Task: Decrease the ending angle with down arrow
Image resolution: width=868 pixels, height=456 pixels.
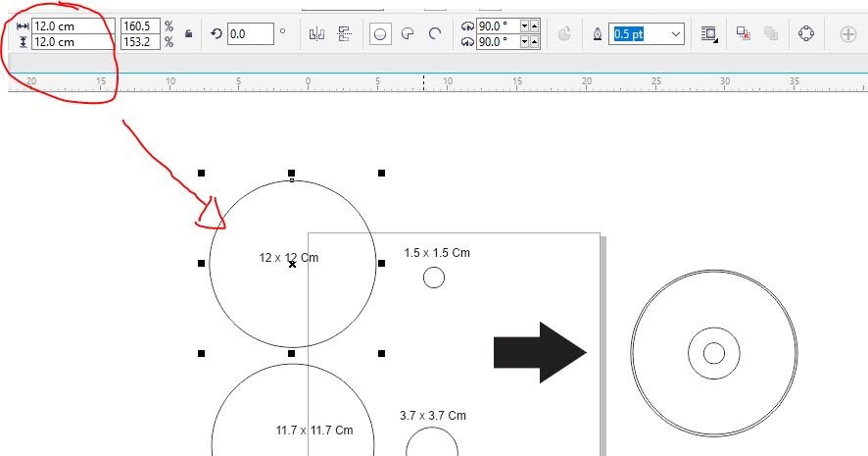Action: coord(524,41)
